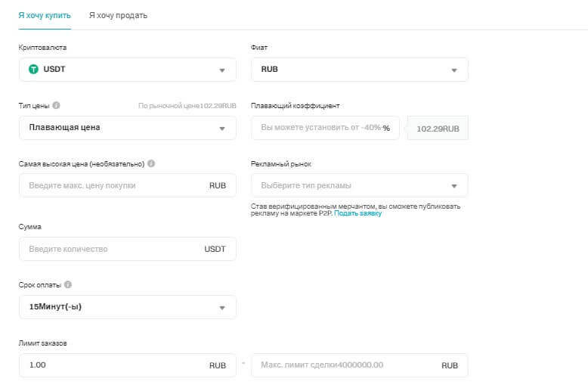Focus the Плавающий коэффициент percentage field
The width and height of the screenshot is (588, 391).
click(321, 128)
